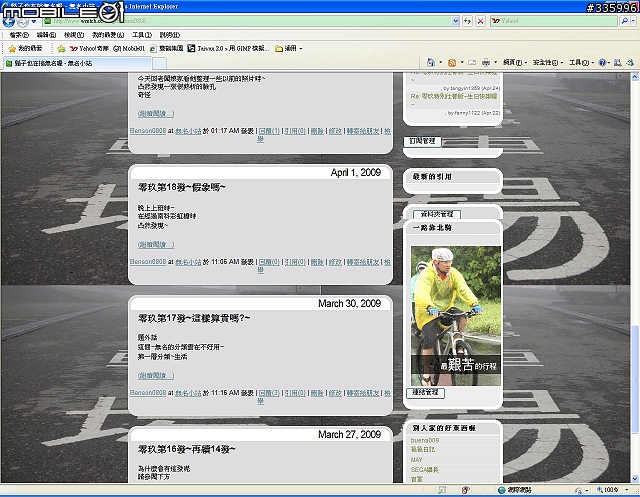This screenshot has width=640, height=497.
Task: View feeds via orange RSS icon
Action: pyautogui.click(x=452, y=62)
